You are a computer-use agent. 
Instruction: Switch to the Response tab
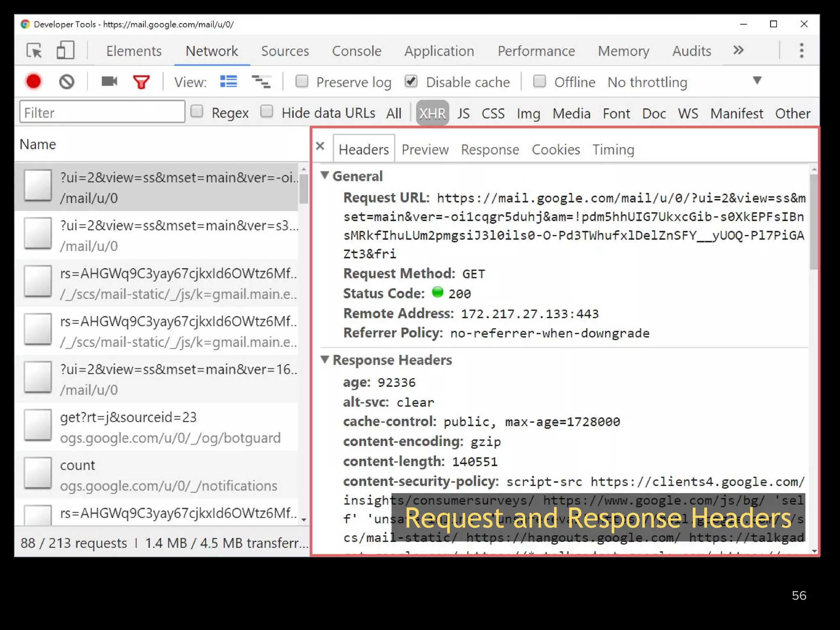[x=490, y=149]
